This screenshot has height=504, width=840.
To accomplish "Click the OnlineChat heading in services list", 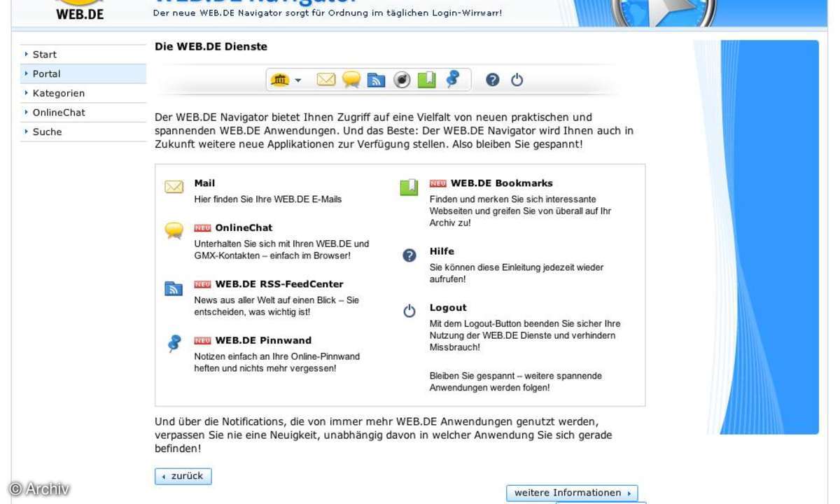I will (x=244, y=227).
